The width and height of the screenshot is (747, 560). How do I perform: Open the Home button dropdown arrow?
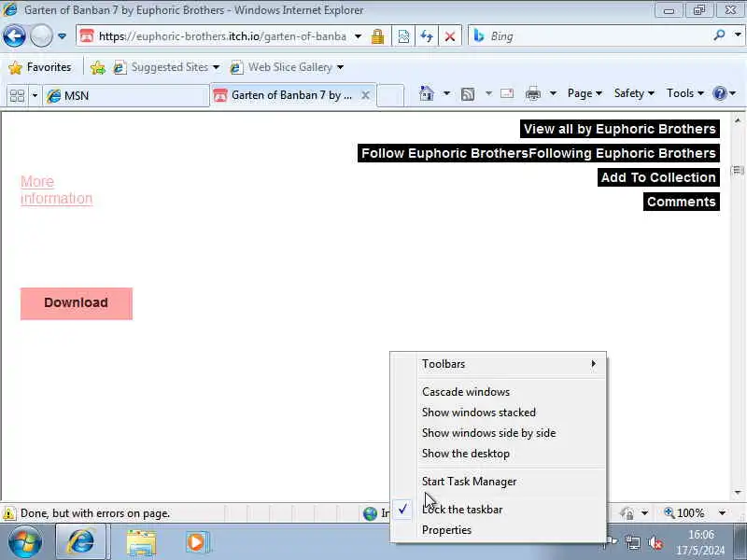click(446, 93)
